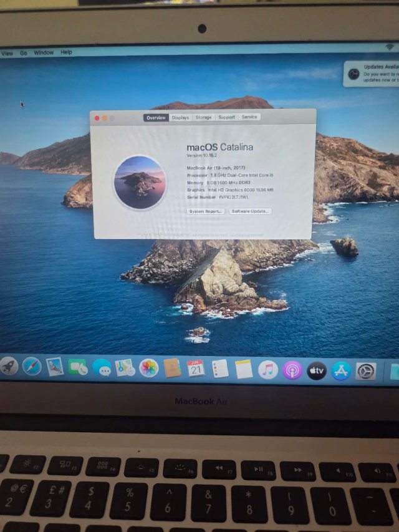
Task: Open the Window menu
Action: [x=44, y=52]
